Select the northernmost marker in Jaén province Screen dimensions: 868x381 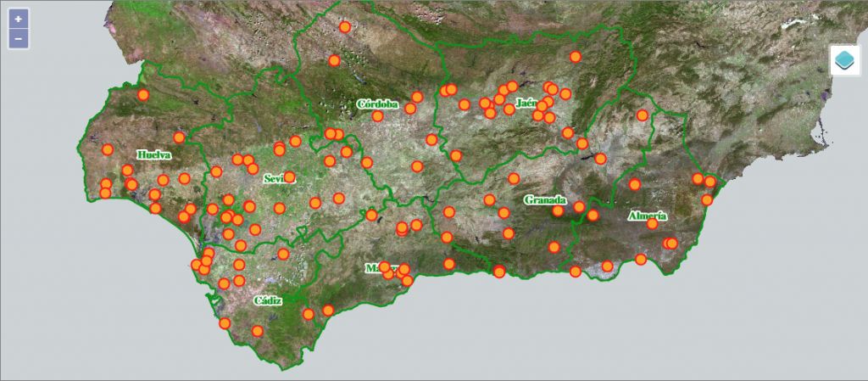[576, 57]
